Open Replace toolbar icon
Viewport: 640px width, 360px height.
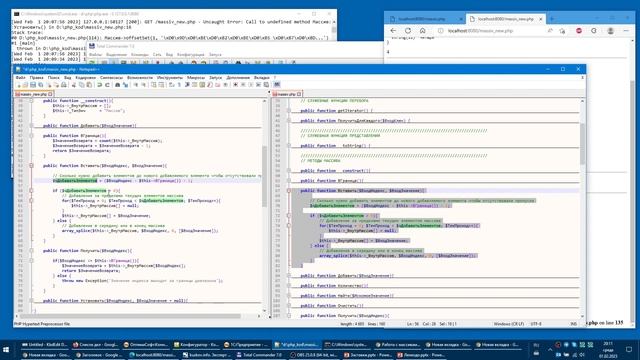coord(125,85)
